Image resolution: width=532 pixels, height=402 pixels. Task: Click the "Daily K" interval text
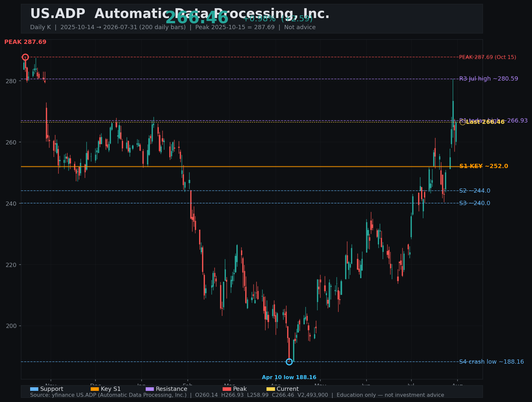[x=41, y=27]
